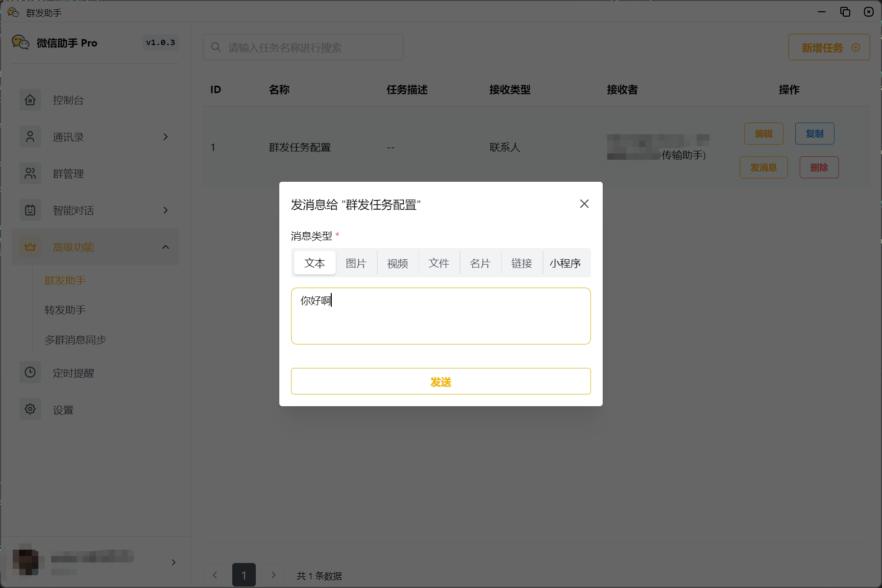Switch message type to 图片
Viewport: 882px width, 588px height.
click(x=356, y=263)
